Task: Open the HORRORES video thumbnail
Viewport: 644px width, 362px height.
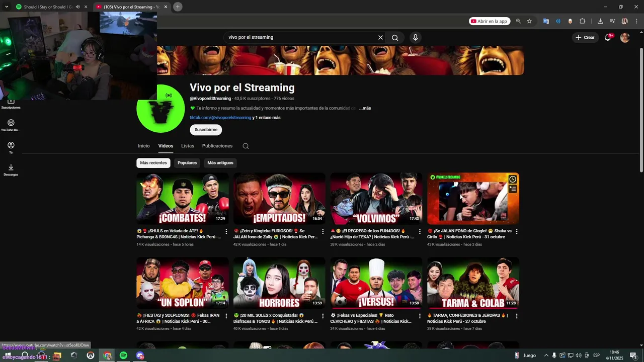Action: tap(279, 283)
